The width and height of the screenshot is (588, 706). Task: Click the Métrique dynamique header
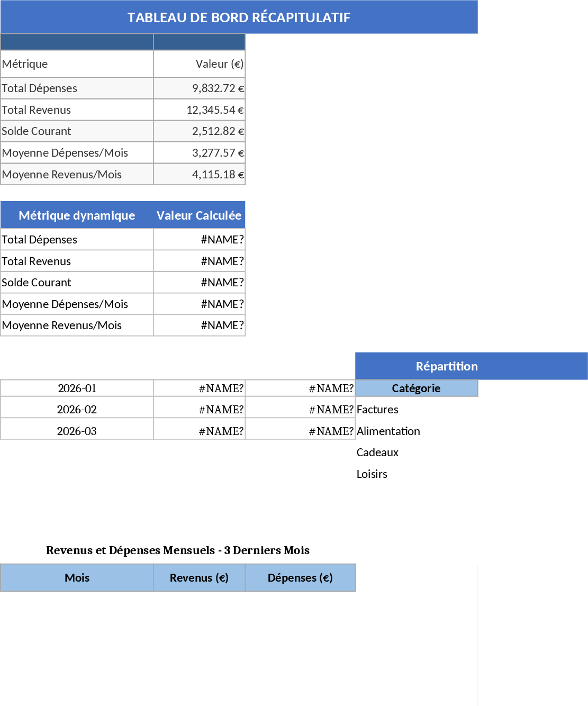(77, 215)
